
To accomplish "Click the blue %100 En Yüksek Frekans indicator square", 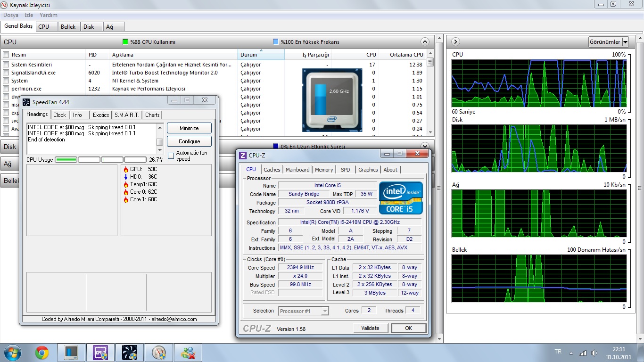I will pos(275,42).
